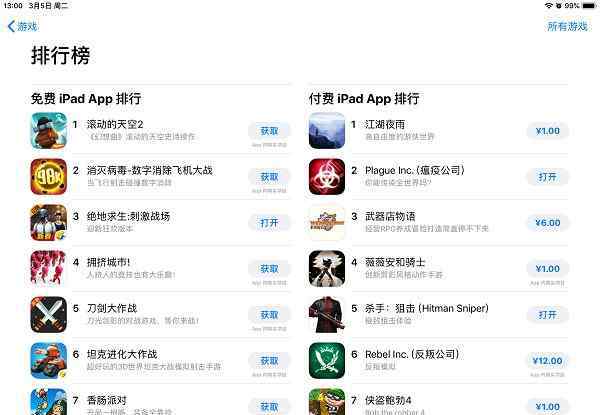The width and height of the screenshot is (600, 415).
Task: Go back to 游戏 page
Action: 23,26
